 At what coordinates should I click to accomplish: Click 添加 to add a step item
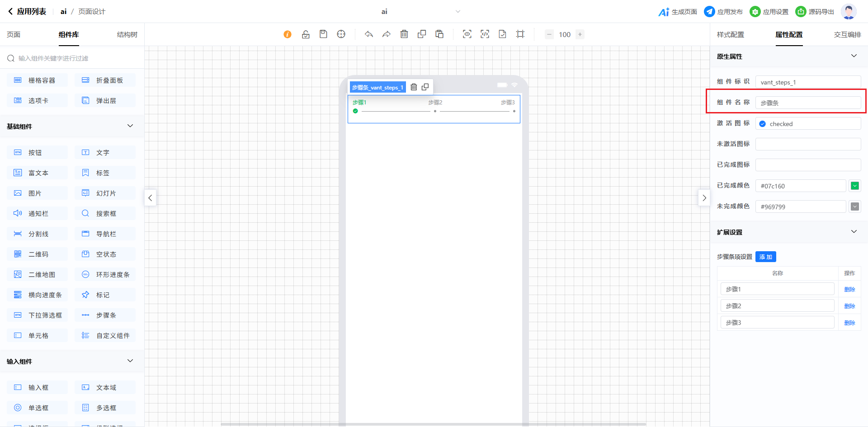tap(765, 257)
